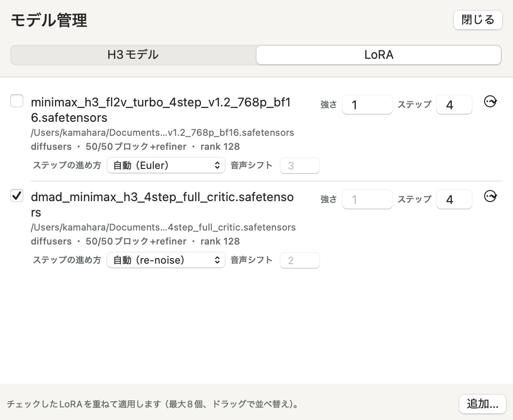The image size is (513, 420).
Task: Click the 音声シフト field showing 3
Action: click(300, 166)
